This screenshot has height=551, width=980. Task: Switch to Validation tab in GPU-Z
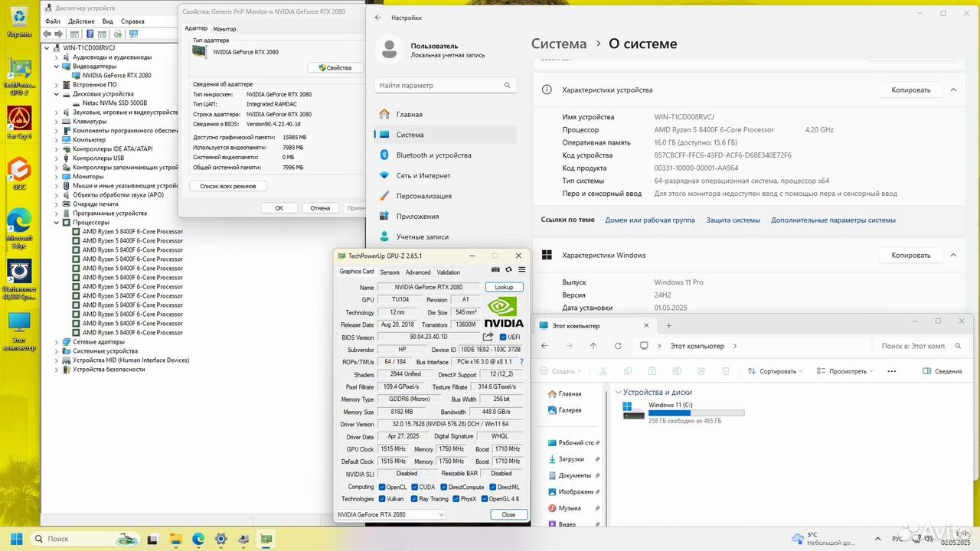pos(449,272)
